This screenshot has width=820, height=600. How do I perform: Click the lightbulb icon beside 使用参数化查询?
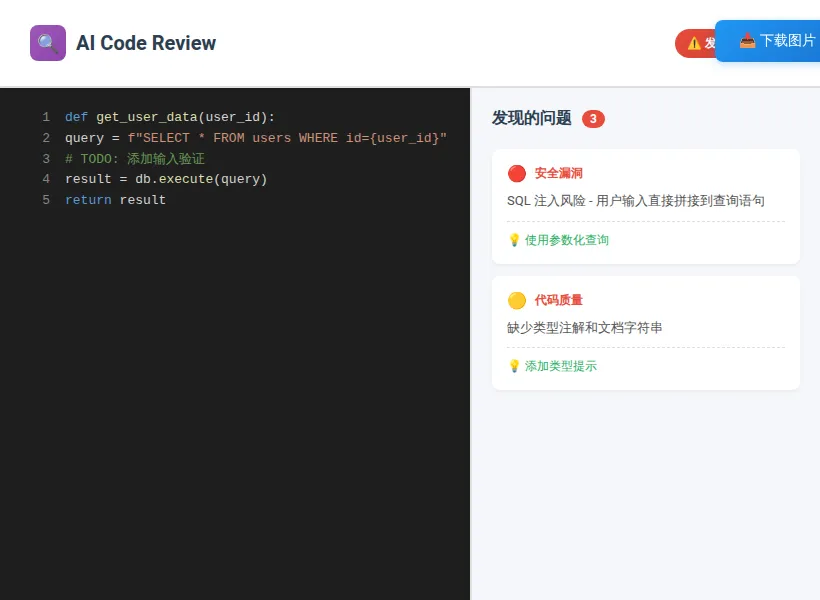(514, 240)
